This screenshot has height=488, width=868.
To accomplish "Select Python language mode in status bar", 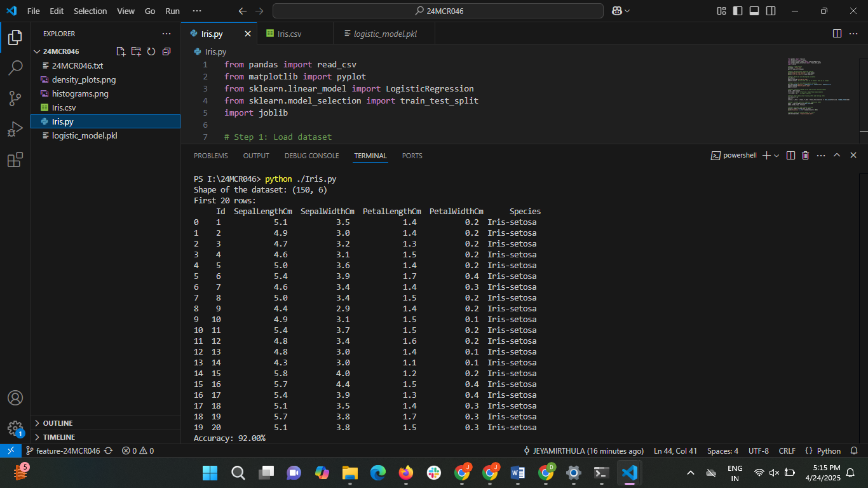I will pyautogui.click(x=829, y=451).
